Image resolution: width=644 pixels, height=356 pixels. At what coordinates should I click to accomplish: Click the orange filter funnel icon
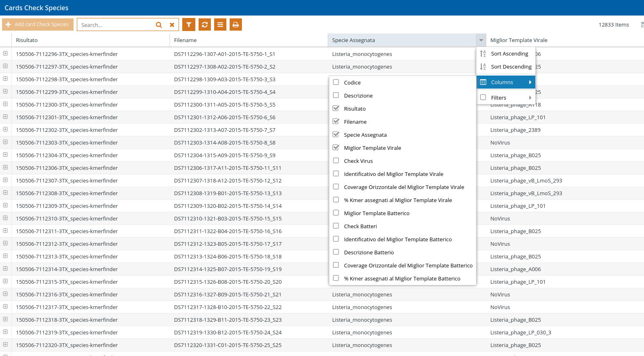pos(188,24)
